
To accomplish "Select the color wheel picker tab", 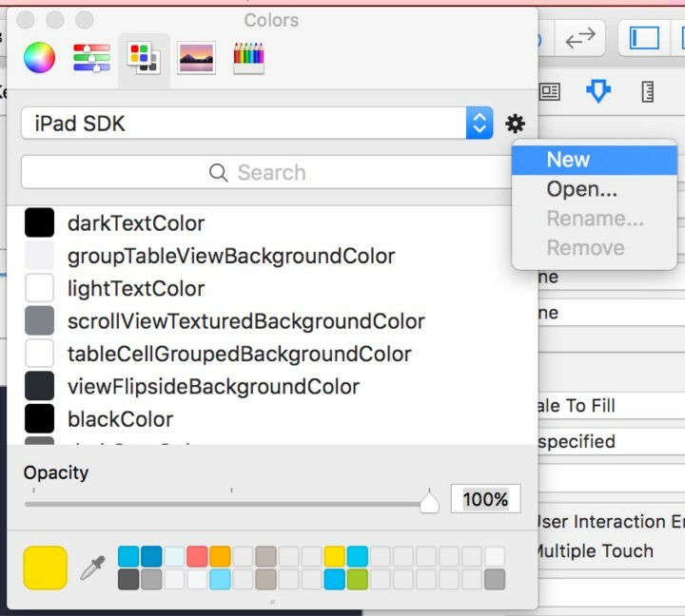I will pos(39,59).
